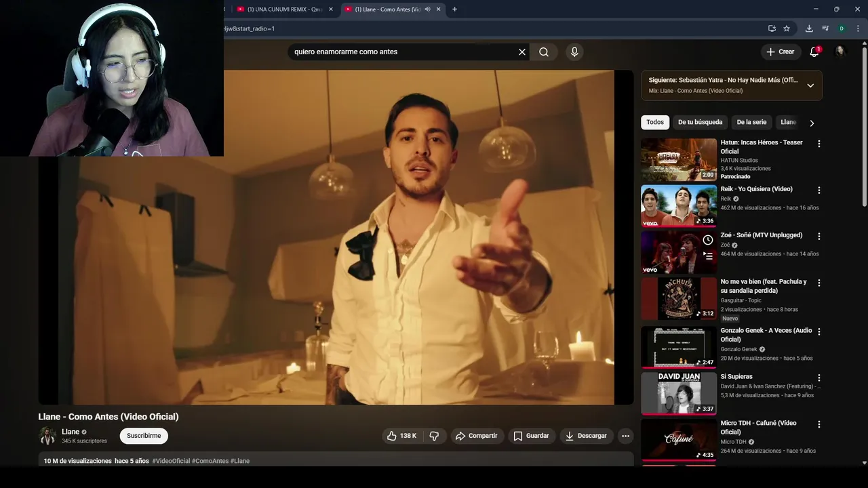Click the Llane video player area
The image size is (868, 488).
click(x=336, y=237)
